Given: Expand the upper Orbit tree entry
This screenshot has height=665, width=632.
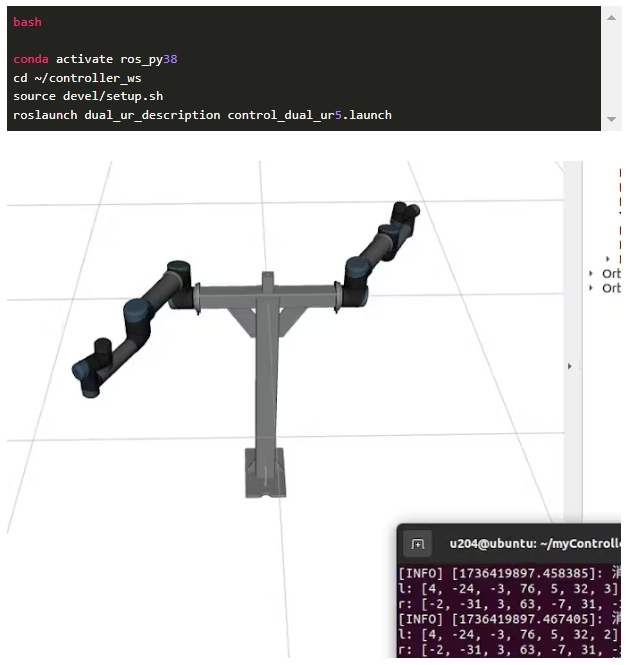Looking at the screenshot, I should point(592,273).
